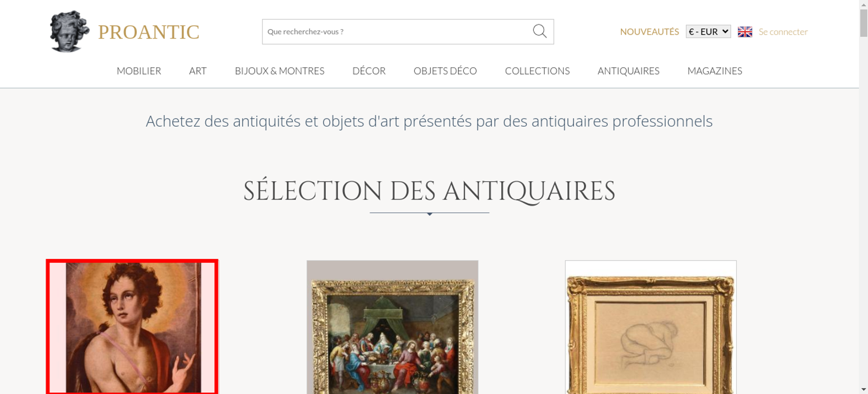Open the MOBILIER menu
The height and width of the screenshot is (394, 868).
point(139,71)
